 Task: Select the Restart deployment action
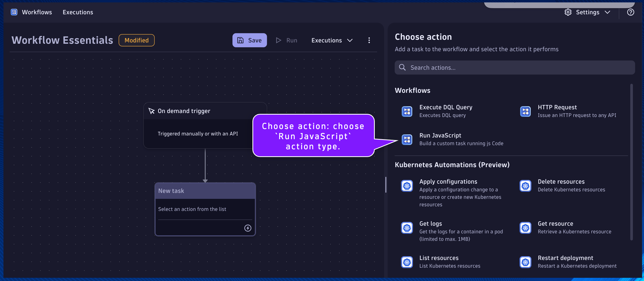point(577,262)
